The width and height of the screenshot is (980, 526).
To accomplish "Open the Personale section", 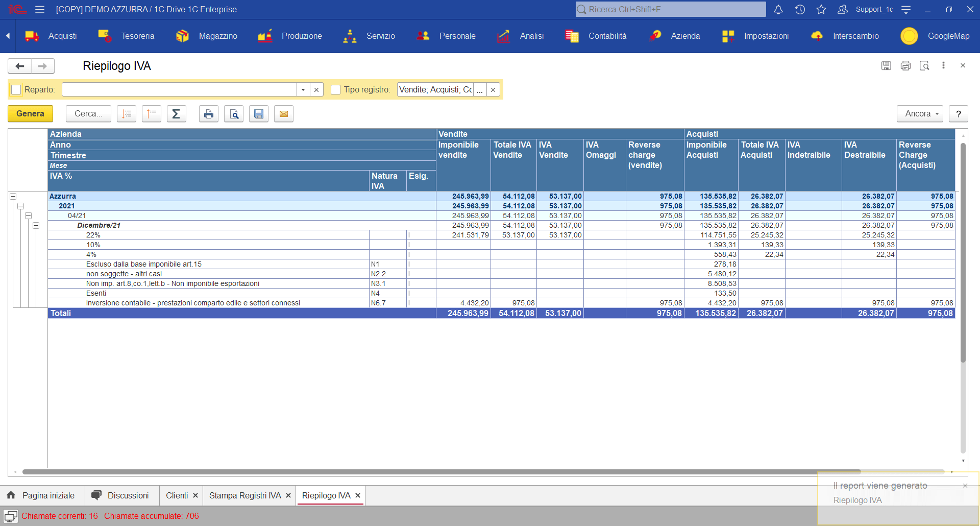I will point(446,36).
